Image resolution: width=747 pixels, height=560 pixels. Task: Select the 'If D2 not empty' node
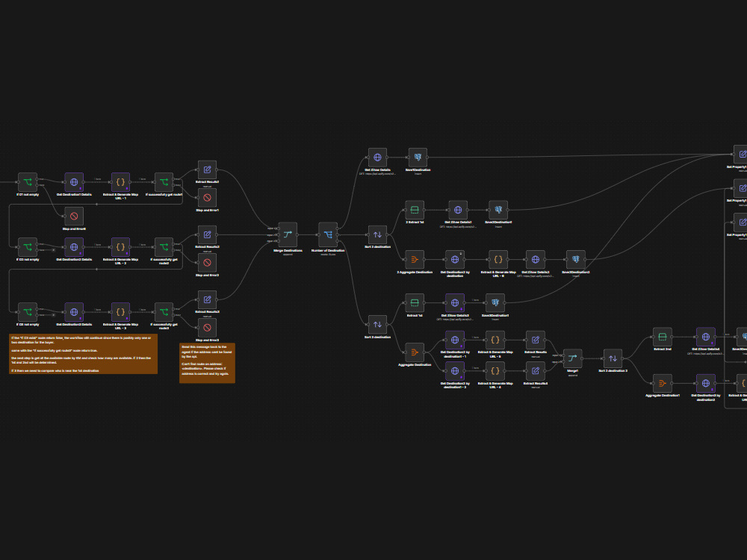point(28,247)
